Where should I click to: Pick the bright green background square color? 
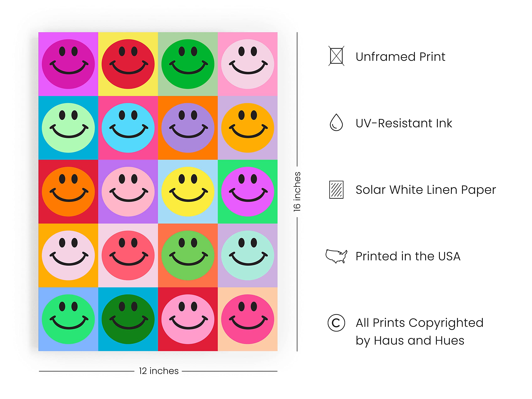(x=248, y=192)
